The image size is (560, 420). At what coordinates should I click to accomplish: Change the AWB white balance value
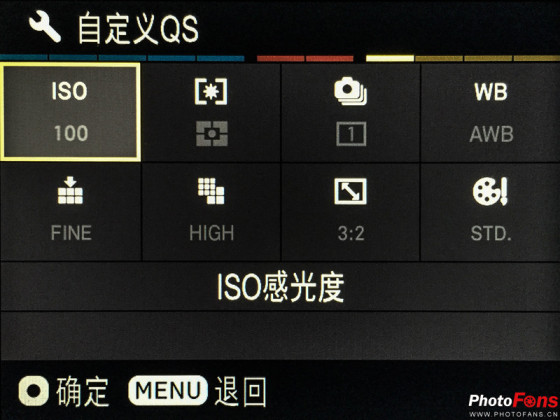click(x=491, y=134)
